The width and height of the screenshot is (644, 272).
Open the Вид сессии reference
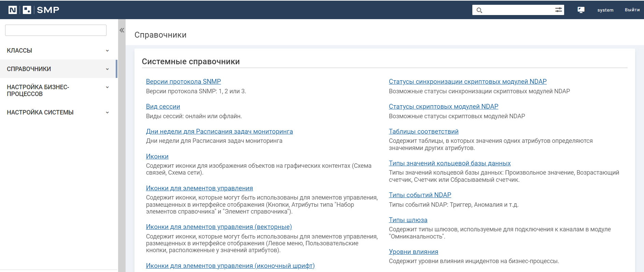click(163, 107)
